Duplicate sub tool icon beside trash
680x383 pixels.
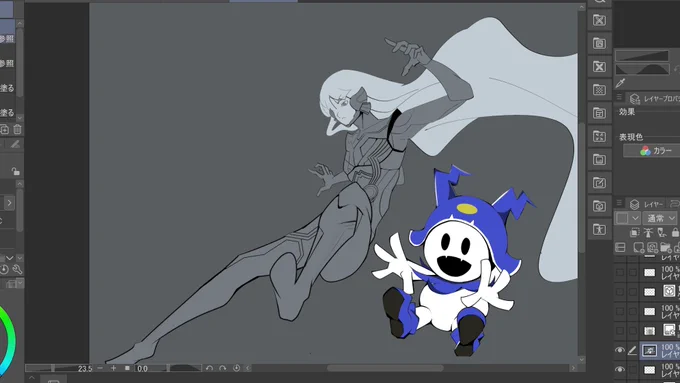click(x=4, y=129)
